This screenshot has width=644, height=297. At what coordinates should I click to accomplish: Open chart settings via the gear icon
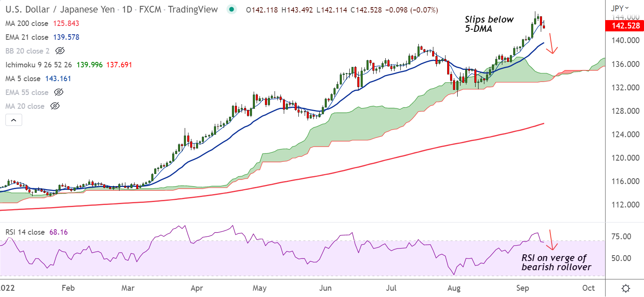click(626, 288)
